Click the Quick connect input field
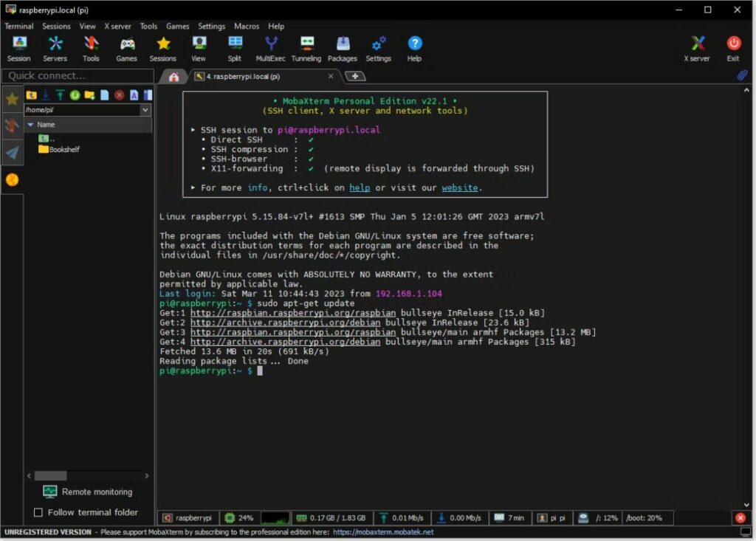The height and width of the screenshot is (541, 756). pos(78,76)
